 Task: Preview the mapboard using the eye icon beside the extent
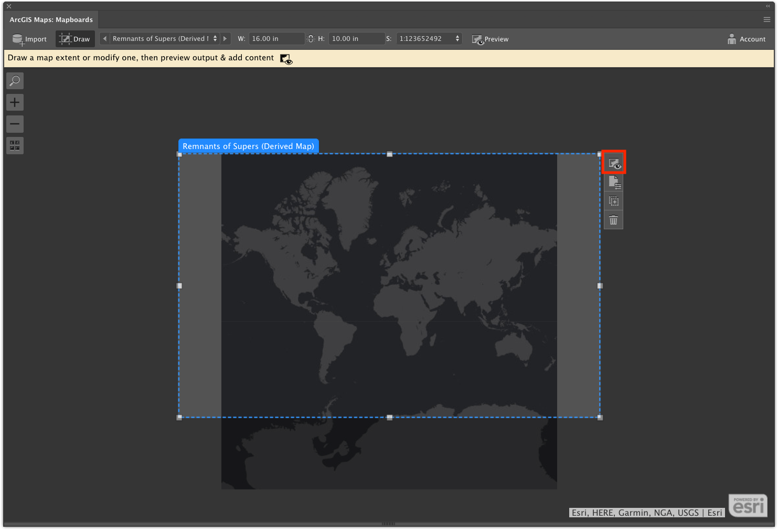tap(614, 163)
